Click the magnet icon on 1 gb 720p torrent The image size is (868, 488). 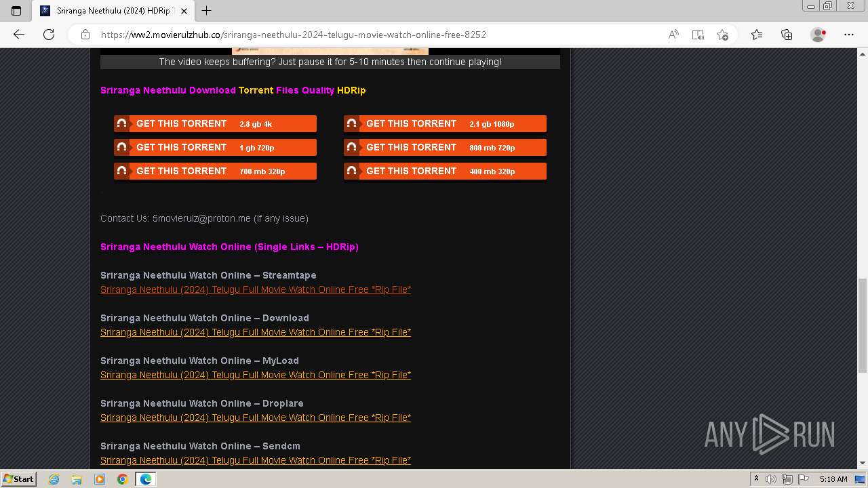point(121,147)
